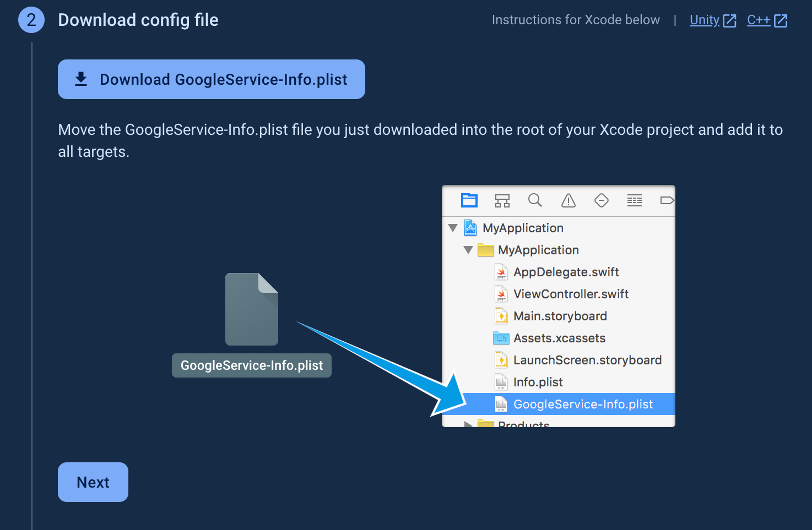
Task: Click the C++ external link icon
Action: (x=781, y=21)
